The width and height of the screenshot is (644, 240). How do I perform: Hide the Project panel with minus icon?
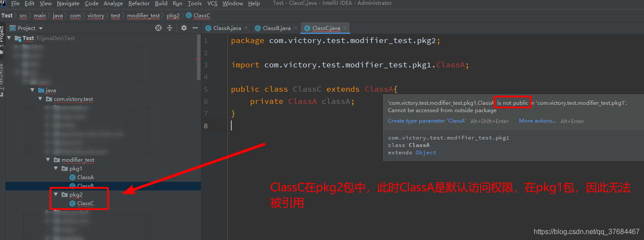(x=195, y=28)
